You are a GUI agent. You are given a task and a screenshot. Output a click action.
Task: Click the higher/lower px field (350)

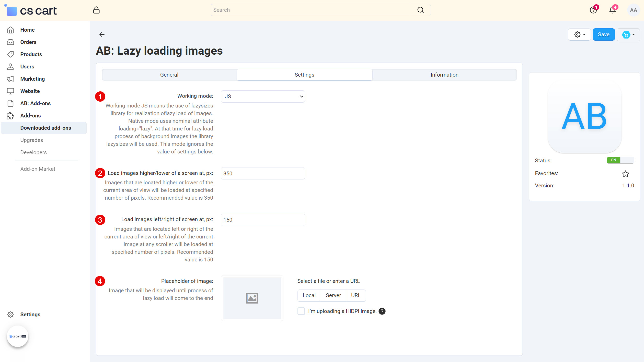point(263,173)
